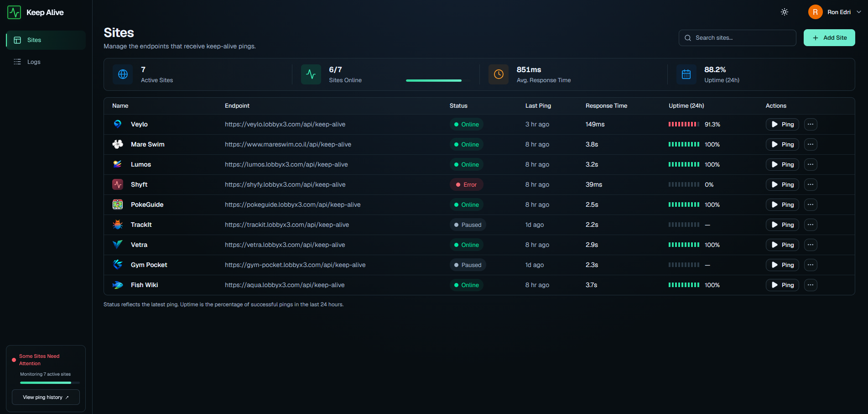Click the sidebar monitoring progress bar
868x414 pixels.
coord(50,383)
